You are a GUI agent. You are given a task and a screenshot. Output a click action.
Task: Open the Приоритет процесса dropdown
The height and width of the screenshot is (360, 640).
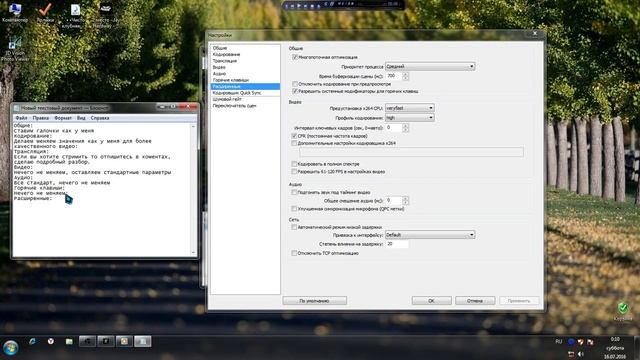pos(430,66)
